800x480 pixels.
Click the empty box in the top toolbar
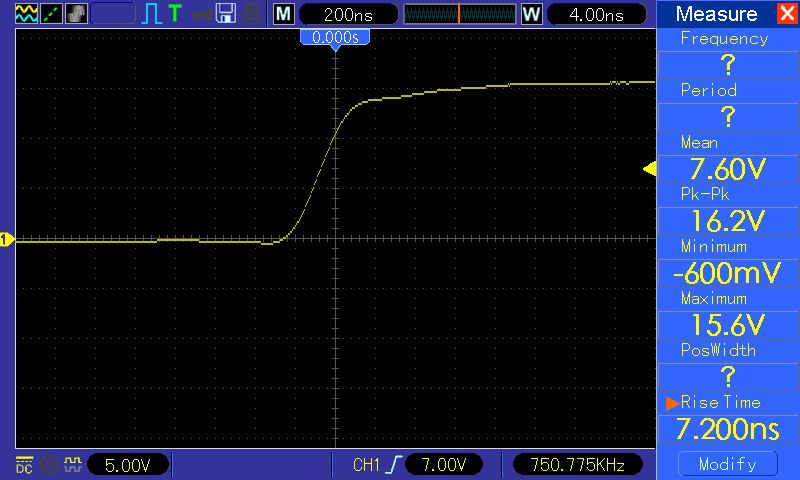point(113,13)
